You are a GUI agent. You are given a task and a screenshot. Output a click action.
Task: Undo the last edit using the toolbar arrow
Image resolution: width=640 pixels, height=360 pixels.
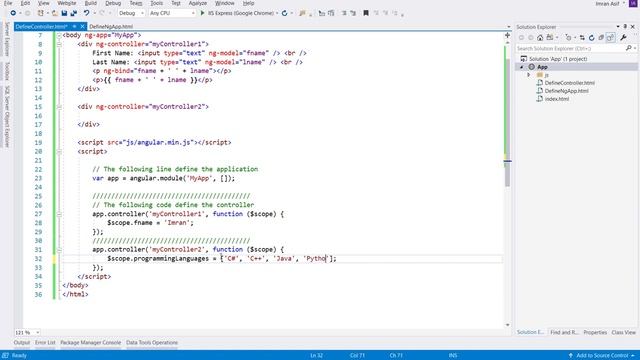[87, 13]
